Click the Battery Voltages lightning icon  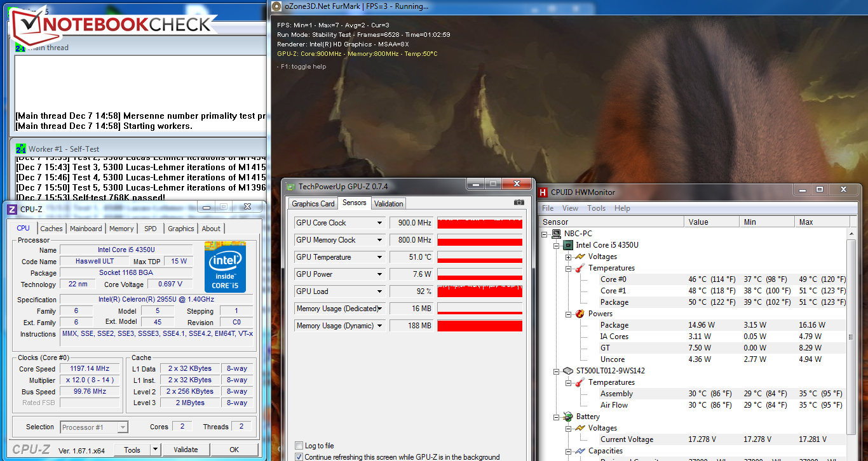[580, 428]
